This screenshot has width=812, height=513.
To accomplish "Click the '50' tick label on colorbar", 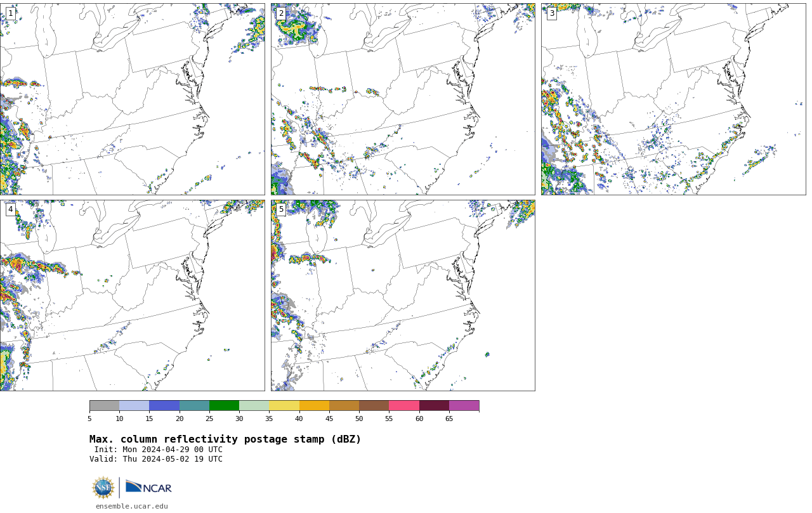I will [x=359, y=419].
